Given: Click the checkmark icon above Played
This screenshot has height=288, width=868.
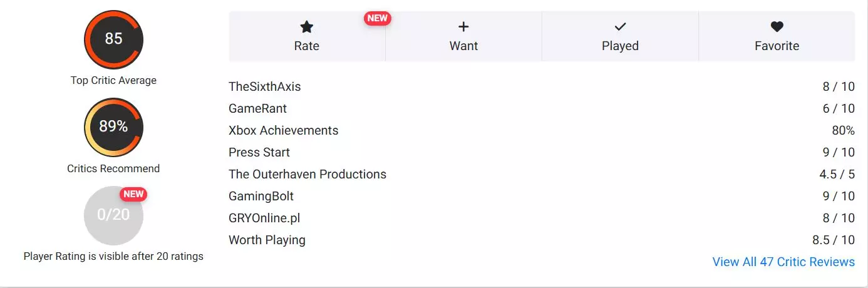Looking at the screenshot, I should pyautogui.click(x=620, y=27).
